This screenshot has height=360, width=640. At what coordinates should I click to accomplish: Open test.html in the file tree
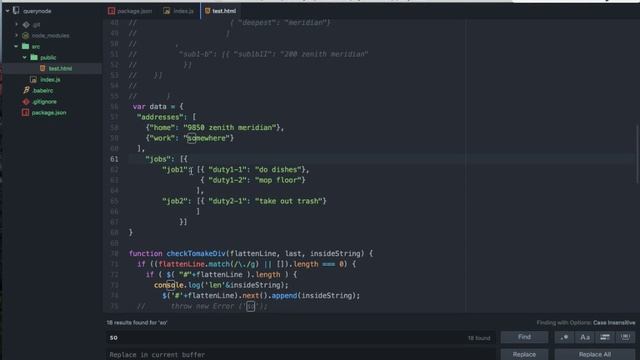click(x=60, y=69)
